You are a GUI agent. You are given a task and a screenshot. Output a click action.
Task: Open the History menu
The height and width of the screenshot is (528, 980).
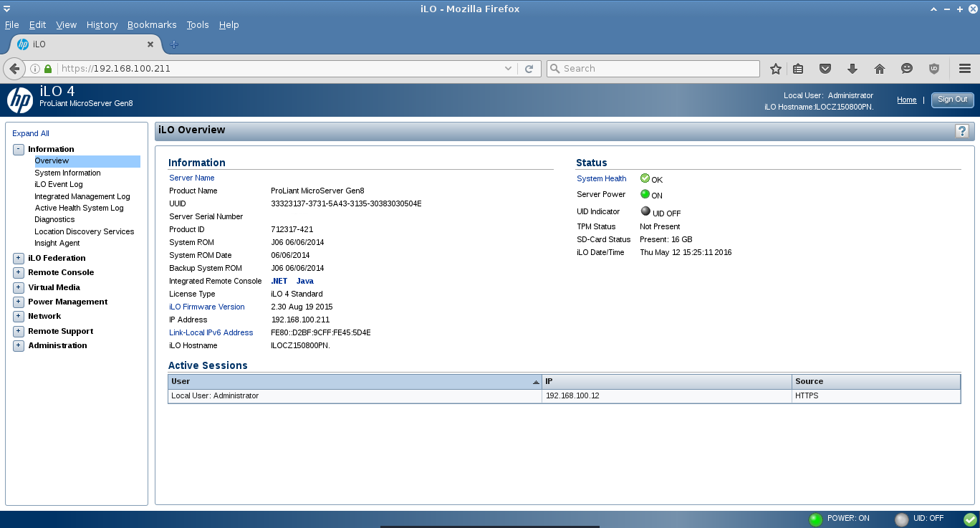102,25
